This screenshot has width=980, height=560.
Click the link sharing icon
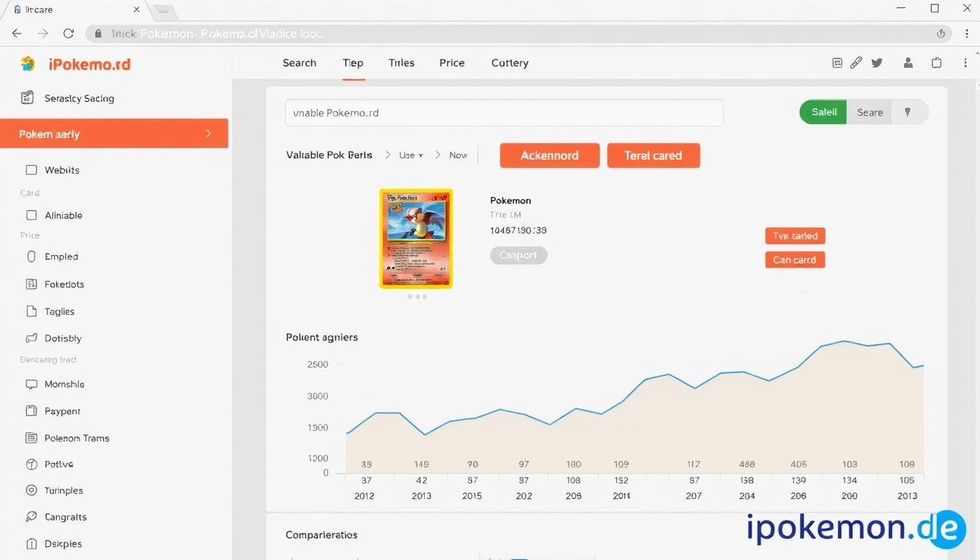click(856, 63)
